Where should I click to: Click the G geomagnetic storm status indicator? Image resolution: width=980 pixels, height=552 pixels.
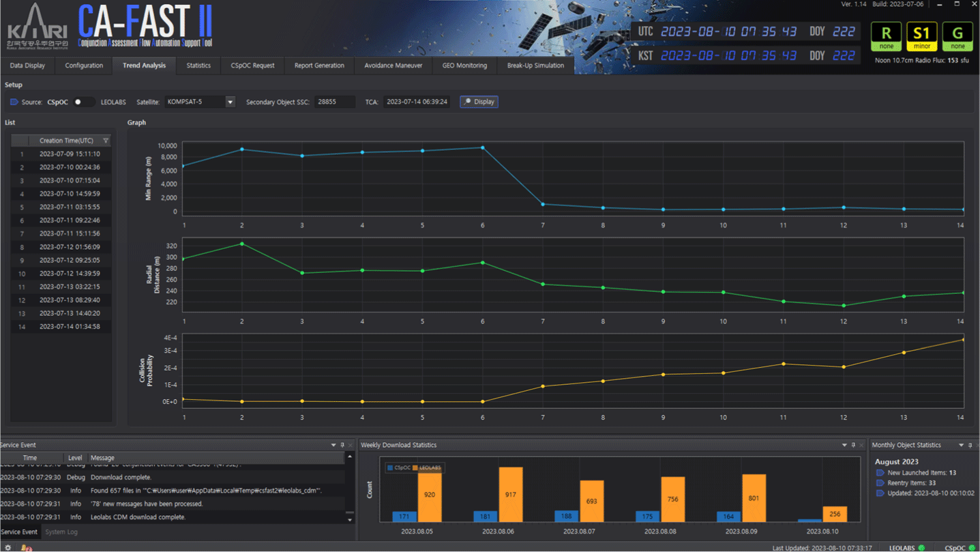(x=957, y=36)
